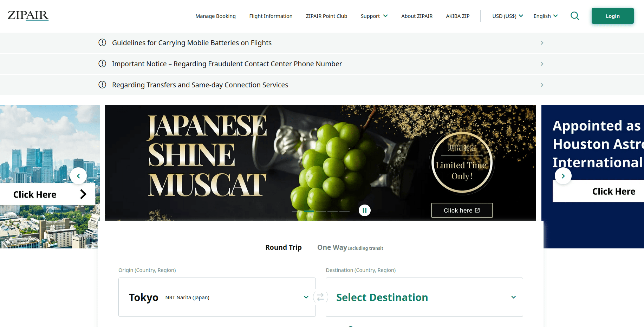Change language from English dropdown
644x327 pixels.
pyautogui.click(x=545, y=16)
